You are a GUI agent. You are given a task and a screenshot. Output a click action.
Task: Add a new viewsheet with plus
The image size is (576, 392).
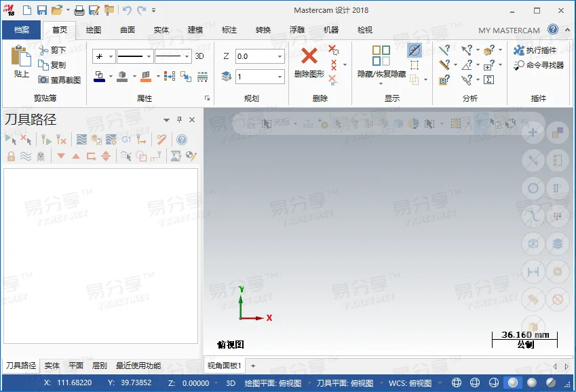[253, 366]
